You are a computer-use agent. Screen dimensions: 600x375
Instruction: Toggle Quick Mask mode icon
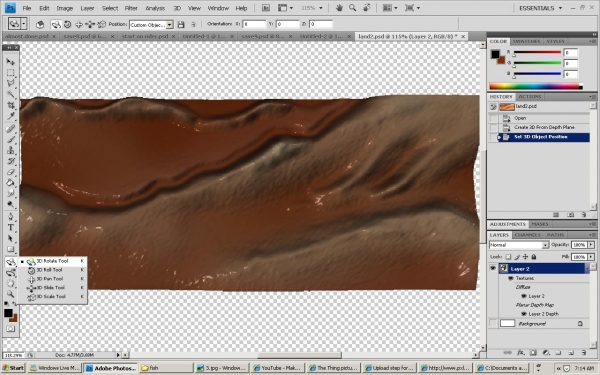10,329
